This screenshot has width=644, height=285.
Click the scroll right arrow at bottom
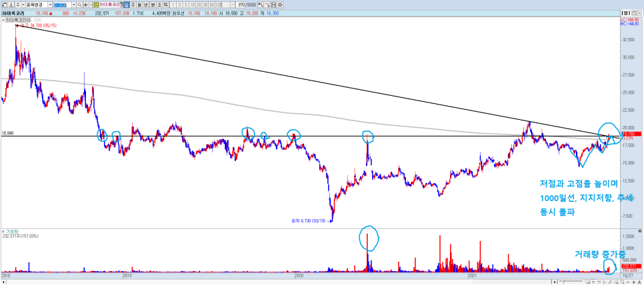pyautogui.click(x=555, y=282)
